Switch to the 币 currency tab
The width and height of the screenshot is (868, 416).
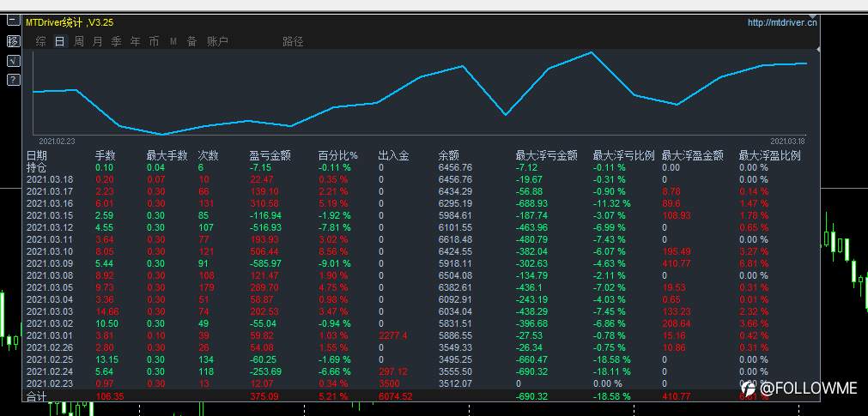[x=154, y=41]
